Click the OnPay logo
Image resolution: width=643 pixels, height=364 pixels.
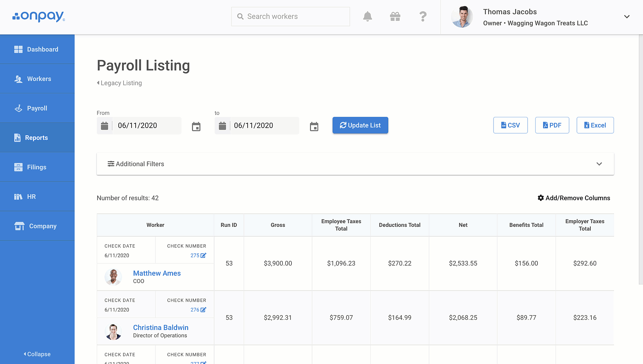click(x=38, y=17)
